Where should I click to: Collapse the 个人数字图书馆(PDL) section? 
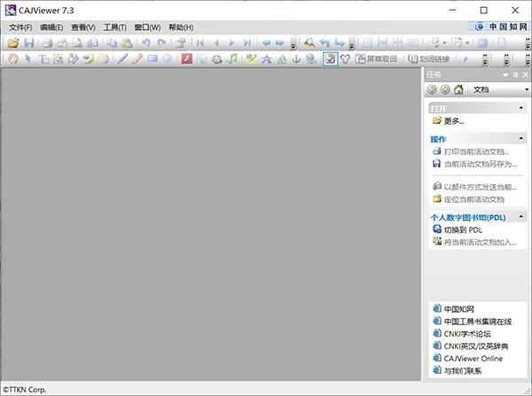tap(523, 217)
